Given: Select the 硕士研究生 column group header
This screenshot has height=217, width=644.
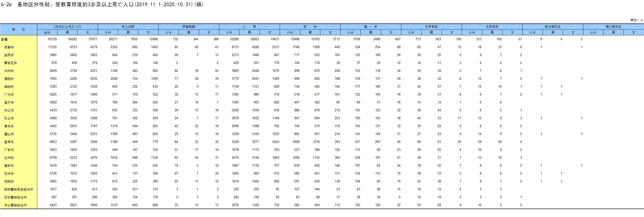Looking at the screenshot, I should click(x=553, y=27).
